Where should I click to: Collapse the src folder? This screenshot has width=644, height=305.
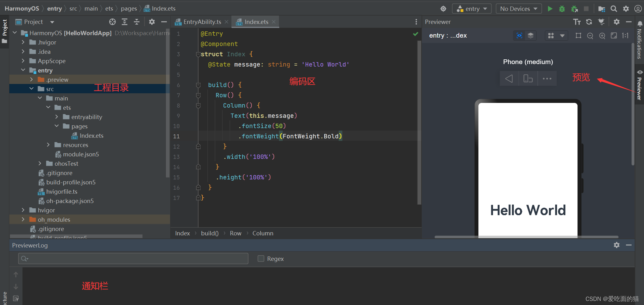point(31,89)
